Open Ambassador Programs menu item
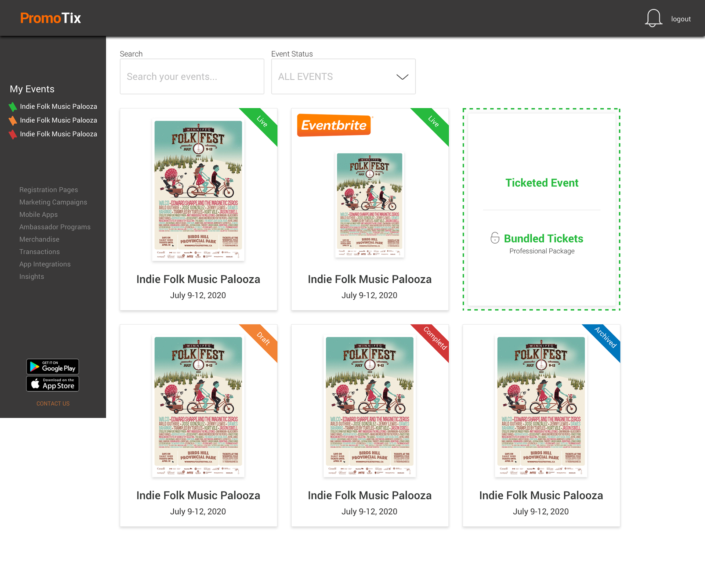 [55, 227]
